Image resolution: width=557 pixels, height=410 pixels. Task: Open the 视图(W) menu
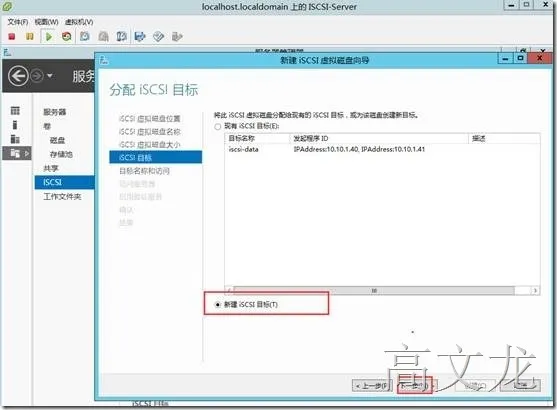click(46, 22)
